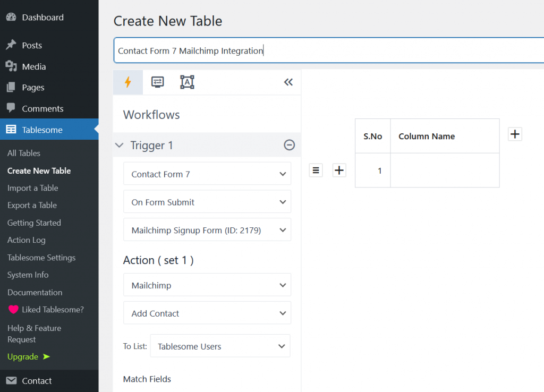544x392 pixels.
Task: Click the Comments speech bubble icon
Action: [11, 108]
